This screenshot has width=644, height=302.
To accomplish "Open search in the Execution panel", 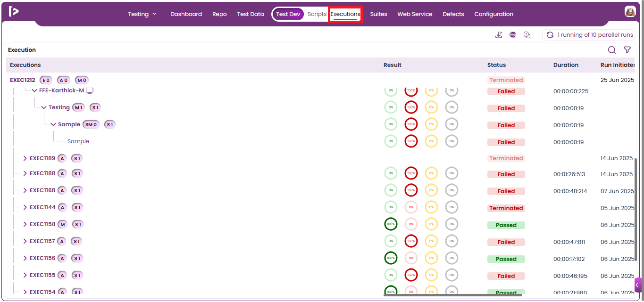I will point(612,50).
